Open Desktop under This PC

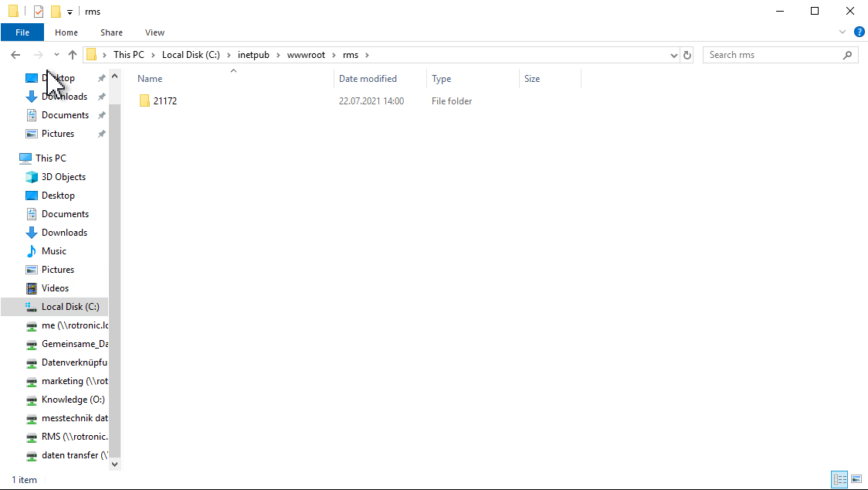tap(58, 196)
